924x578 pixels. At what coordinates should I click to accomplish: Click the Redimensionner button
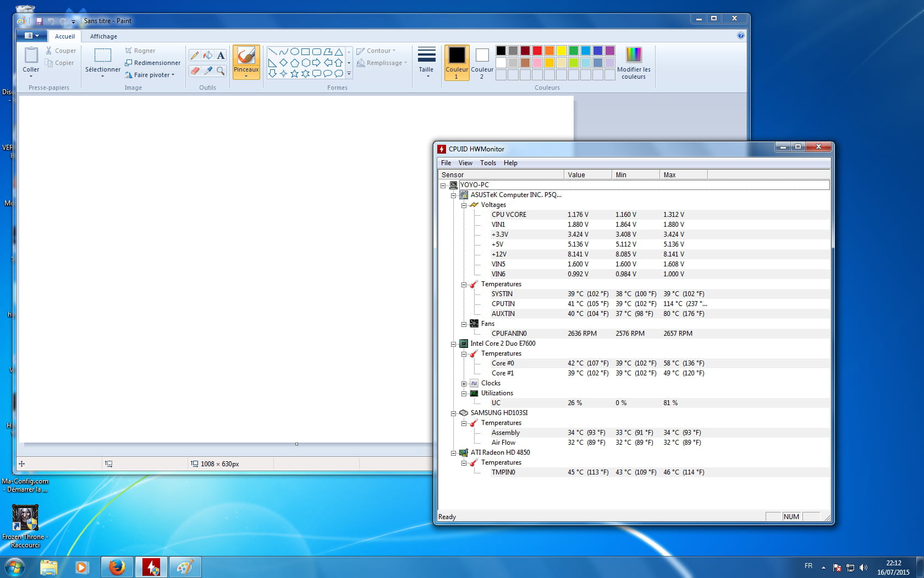[153, 63]
